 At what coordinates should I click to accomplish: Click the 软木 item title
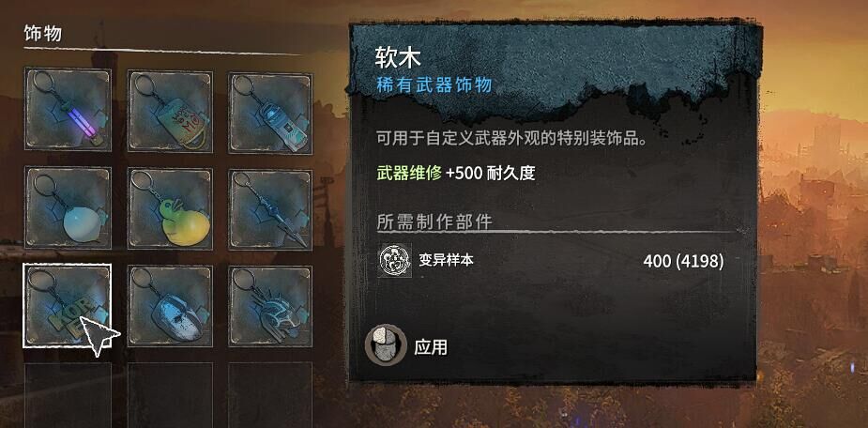[398, 57]
